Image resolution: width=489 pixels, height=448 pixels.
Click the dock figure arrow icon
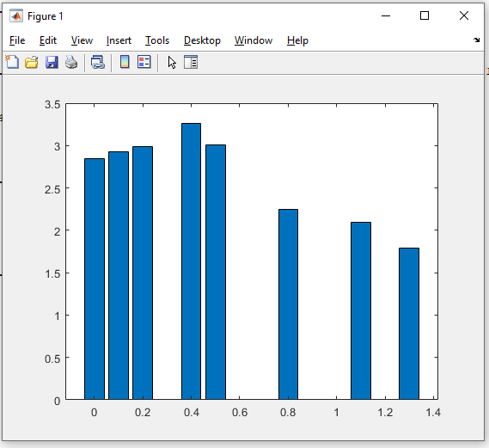476,40
